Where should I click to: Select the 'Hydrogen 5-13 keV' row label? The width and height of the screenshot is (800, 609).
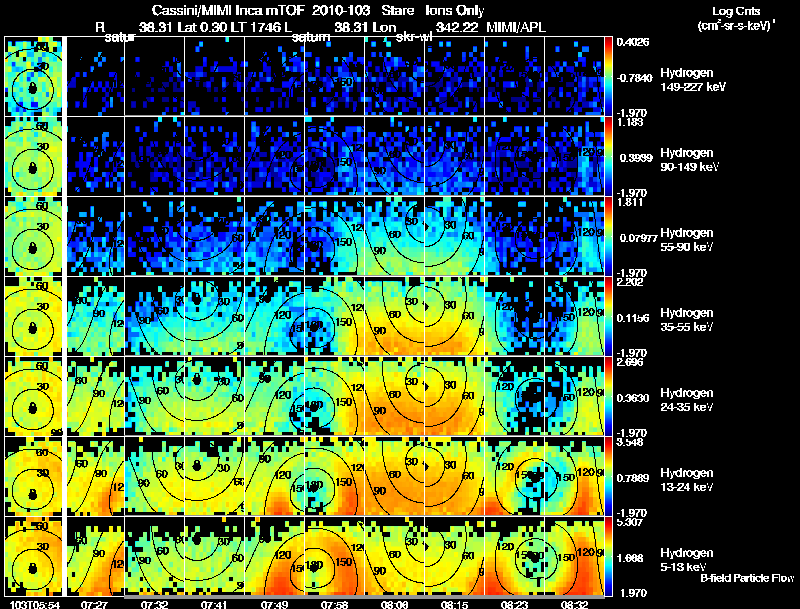pyautogui.click(x=687, y=560)
